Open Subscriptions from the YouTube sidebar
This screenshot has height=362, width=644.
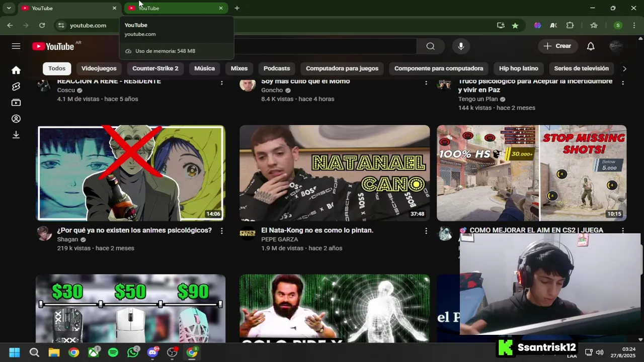[16, 103]
